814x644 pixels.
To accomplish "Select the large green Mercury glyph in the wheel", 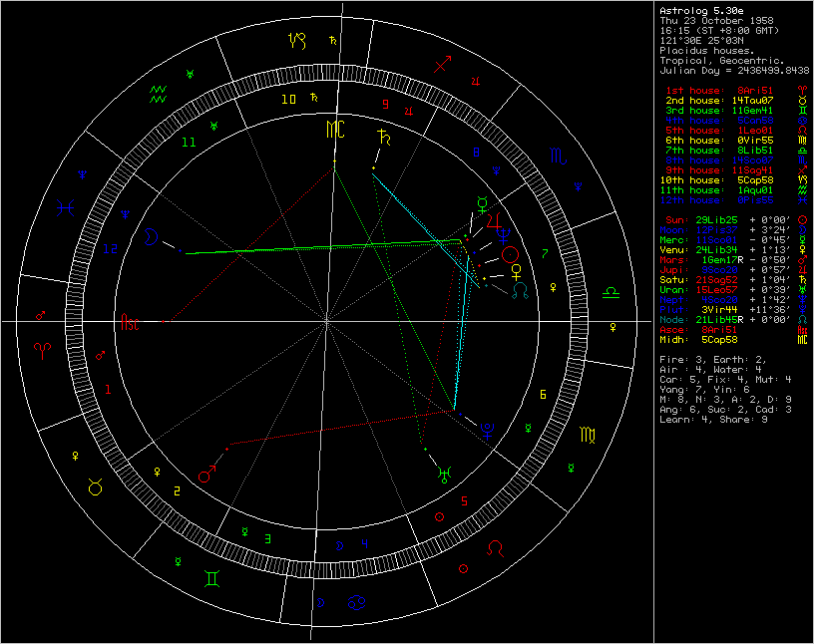I will point(483,202).
